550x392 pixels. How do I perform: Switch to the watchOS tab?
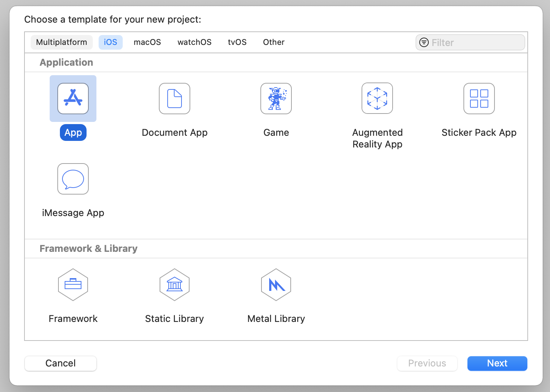[x=194, y=42]
